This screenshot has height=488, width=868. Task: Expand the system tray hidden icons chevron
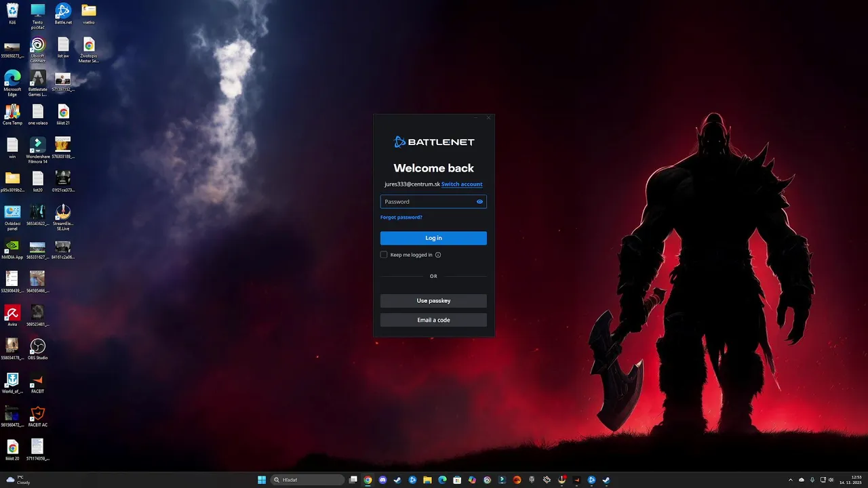(791, 480)
